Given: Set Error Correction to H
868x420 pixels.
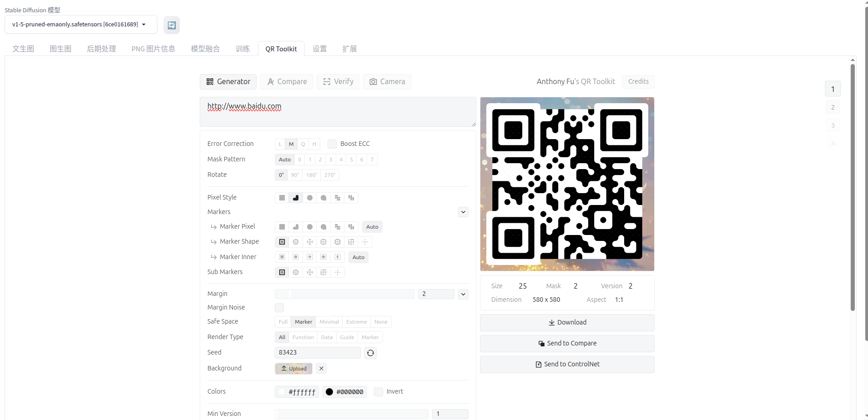Looking at the screenshot, I should (x=314, y=144).
